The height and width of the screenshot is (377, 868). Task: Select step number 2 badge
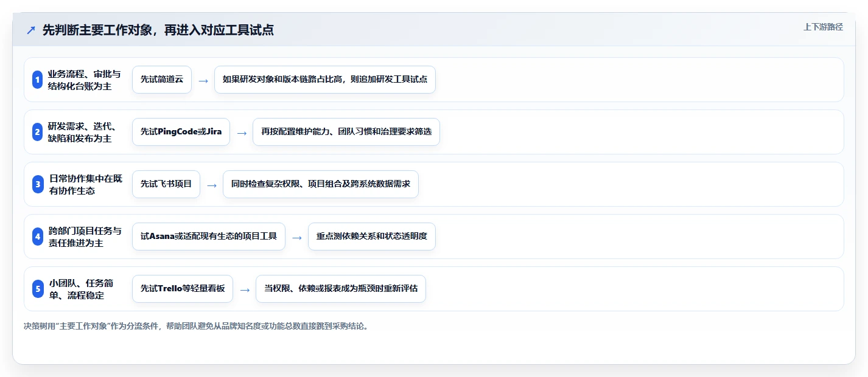37,132
